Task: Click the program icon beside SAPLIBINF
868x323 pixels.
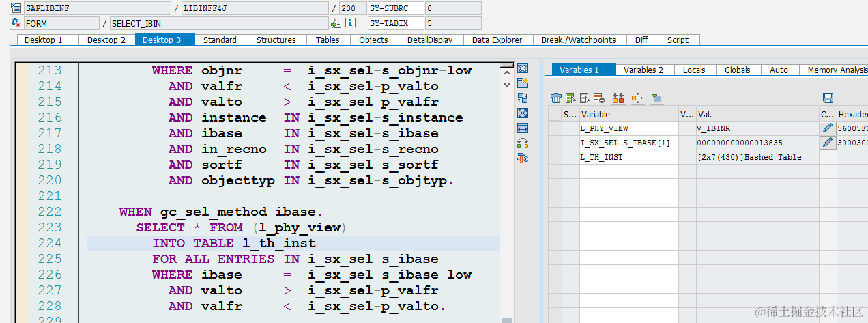Action: (16, 8)
